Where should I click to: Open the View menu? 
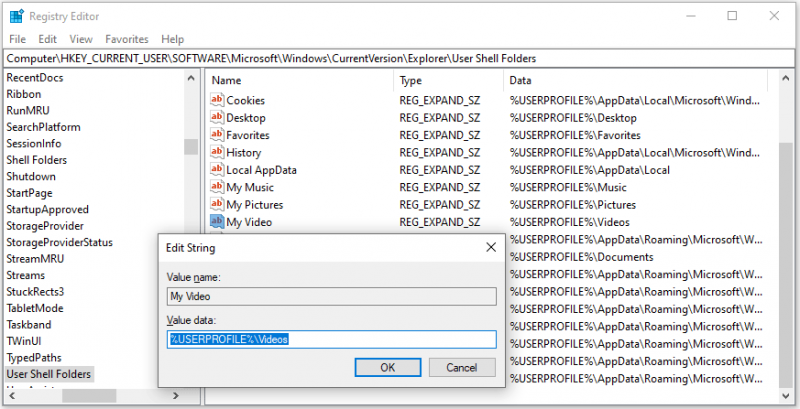tap(81, 39)
